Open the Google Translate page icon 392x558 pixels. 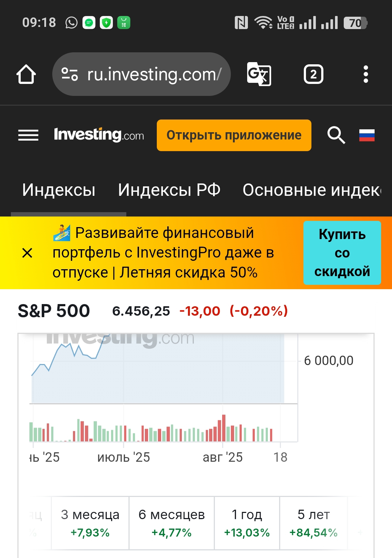tap(259, 74)
